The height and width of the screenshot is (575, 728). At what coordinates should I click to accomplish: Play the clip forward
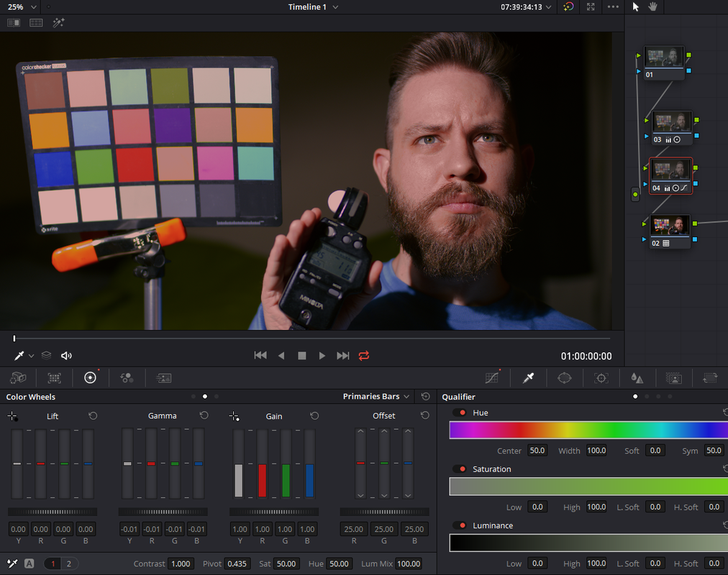pyautogui.click(x=322, y=356)
